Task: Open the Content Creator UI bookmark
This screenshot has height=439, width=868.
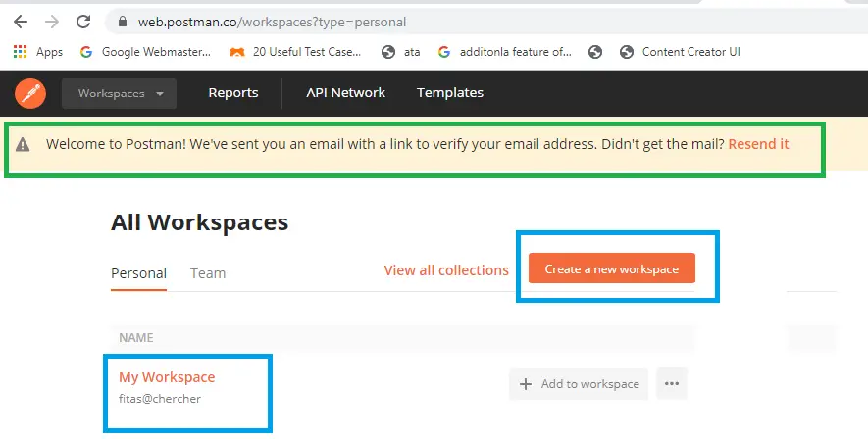Action: 680,51
